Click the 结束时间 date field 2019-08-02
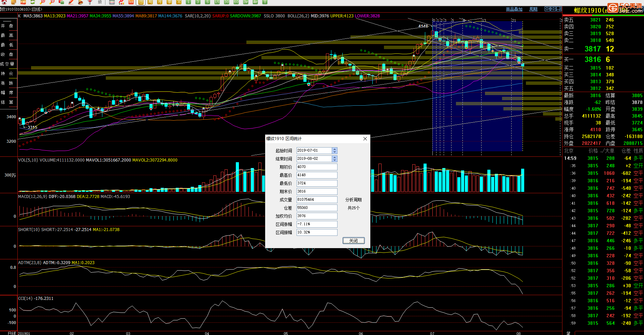644x335 pixels. [x=314, y=158]
